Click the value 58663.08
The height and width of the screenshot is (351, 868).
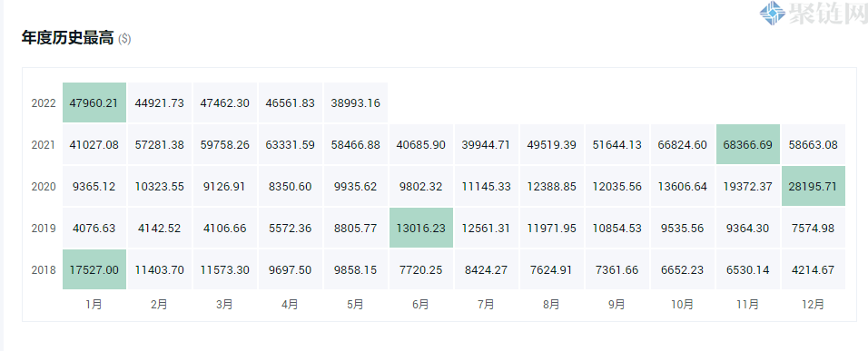(x=814, y=144)
